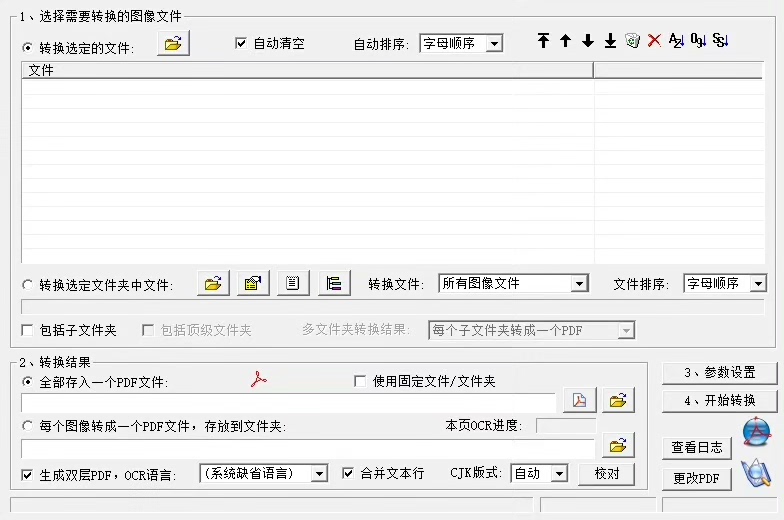Browse folder for per-image PDF output

coord(618,445)
